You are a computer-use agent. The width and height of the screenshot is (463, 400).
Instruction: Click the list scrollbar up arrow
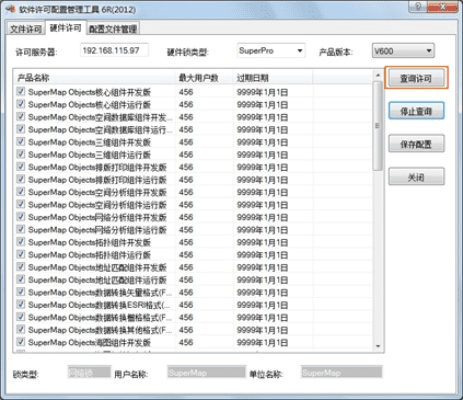click(x=378, y=75)
